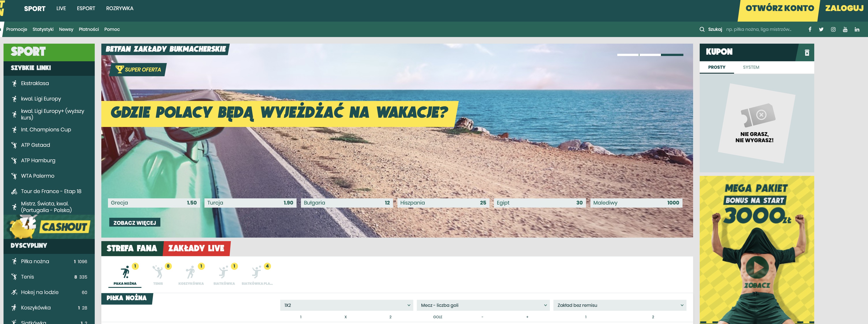Open the Zakład bez remisu dropdown
This screenshot has width=868, height=324.
click(620, 305)
